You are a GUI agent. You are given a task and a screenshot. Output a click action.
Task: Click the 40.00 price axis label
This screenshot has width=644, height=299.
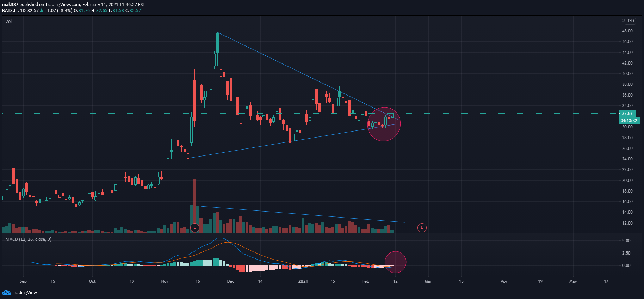point(627,74)
